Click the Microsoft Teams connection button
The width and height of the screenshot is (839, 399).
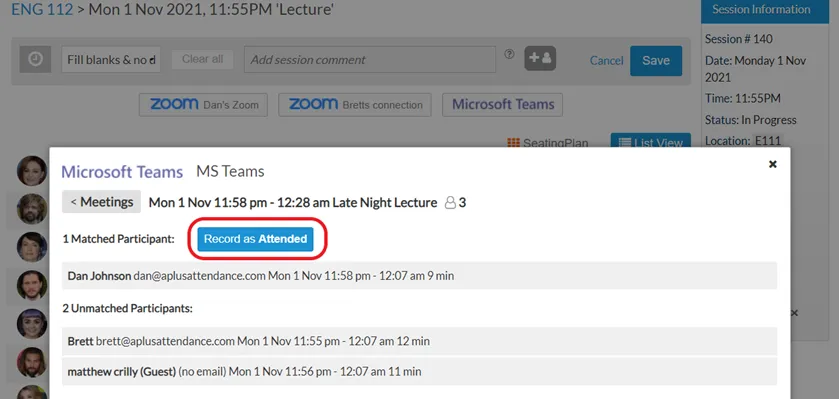click(502, 104)
